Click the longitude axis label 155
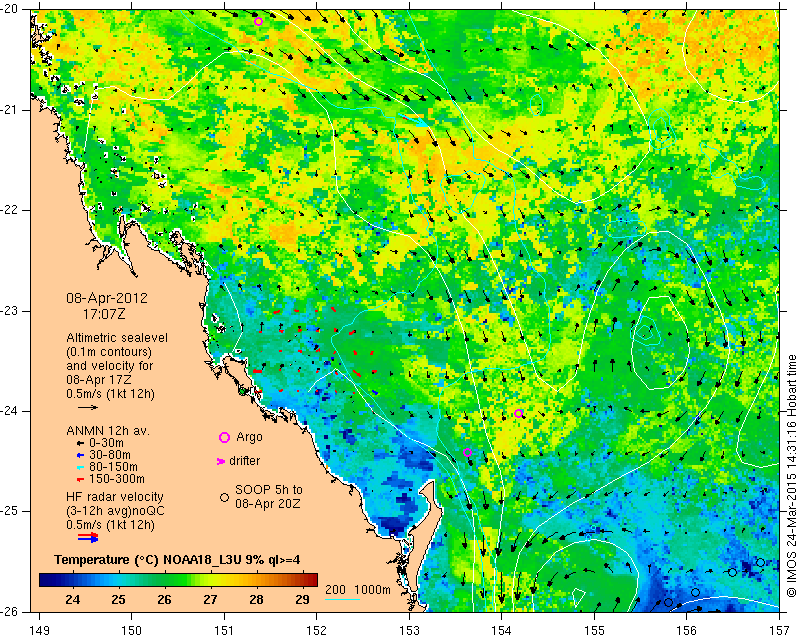This screenshot has width=800, height=640. tap(594, 630)
